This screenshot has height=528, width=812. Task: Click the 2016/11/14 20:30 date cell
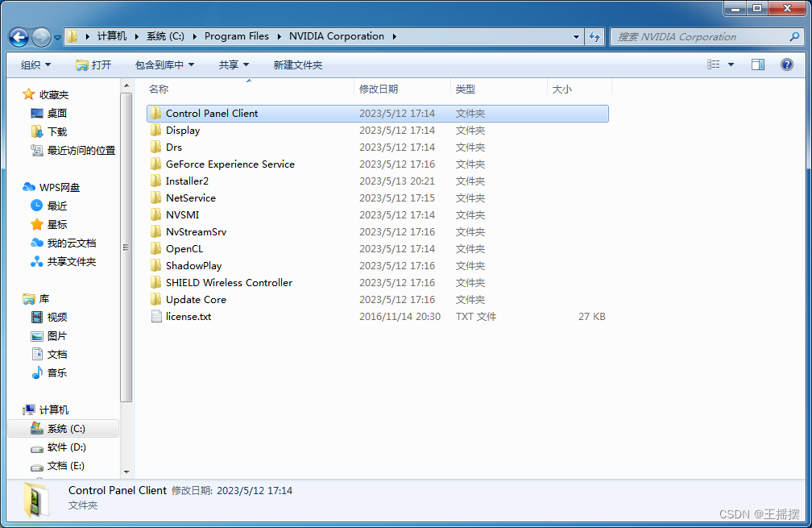(x=400, y=317)
